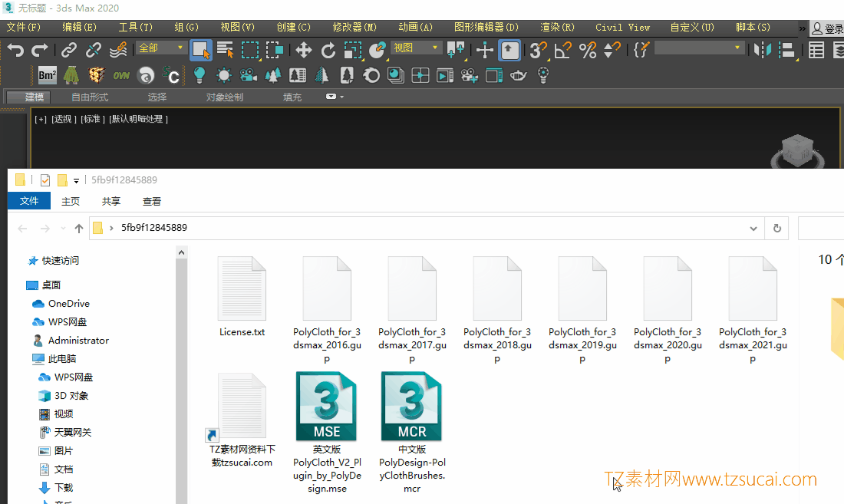Click the Up one level arrow in Explorer

coord(78,229)
